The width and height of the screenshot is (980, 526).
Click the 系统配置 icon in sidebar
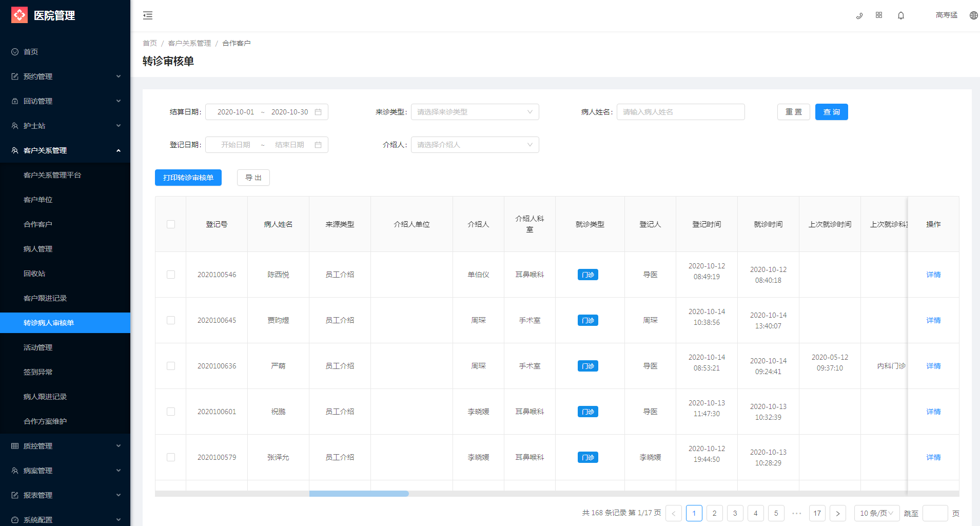(x=15, y=520)
